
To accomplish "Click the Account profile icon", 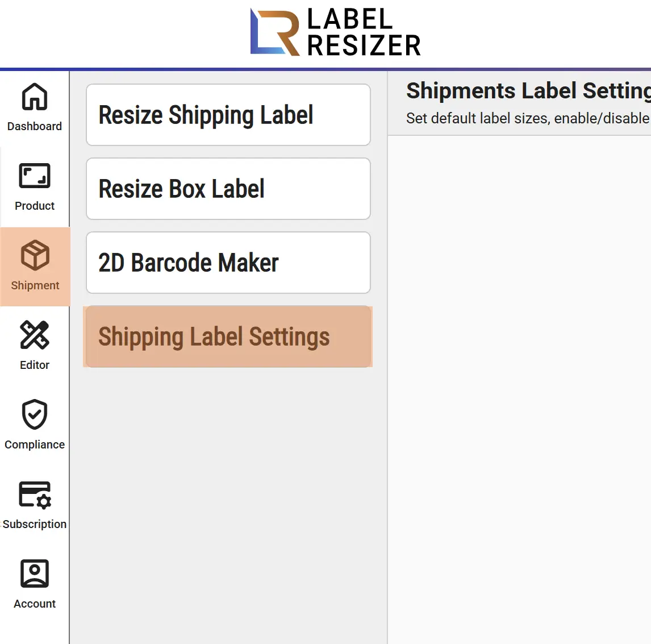I will tap(35, 574).
